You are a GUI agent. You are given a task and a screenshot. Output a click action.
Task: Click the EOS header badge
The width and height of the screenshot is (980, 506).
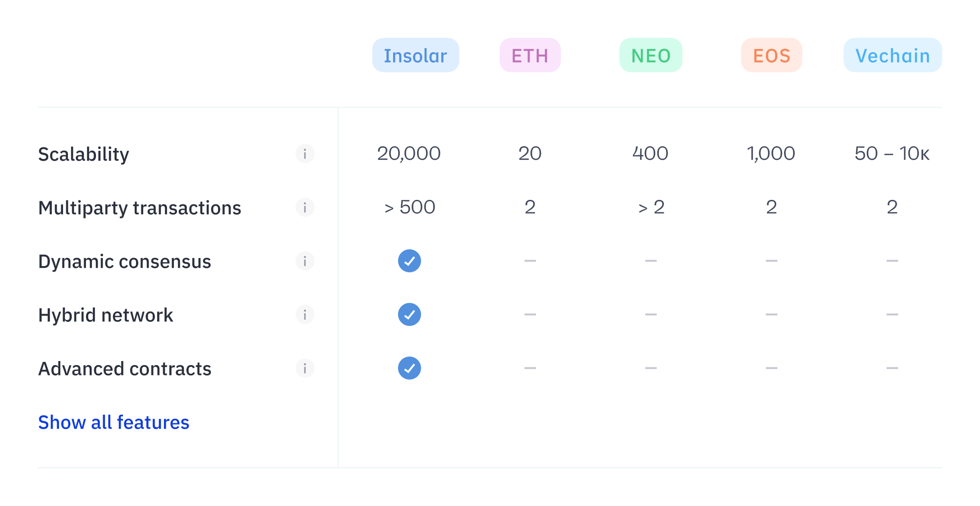tap(771, 55)
